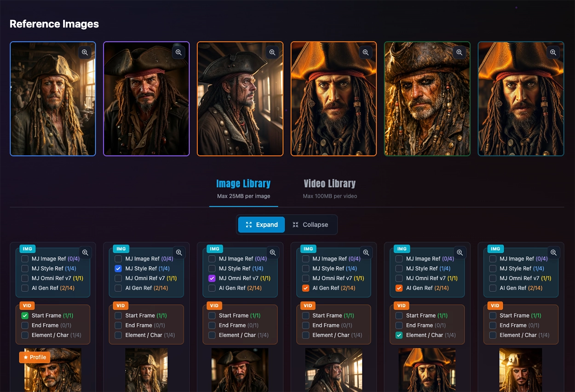
Task: Collapse the library cards
Action: pyautogui.click(x=310, y=225)
